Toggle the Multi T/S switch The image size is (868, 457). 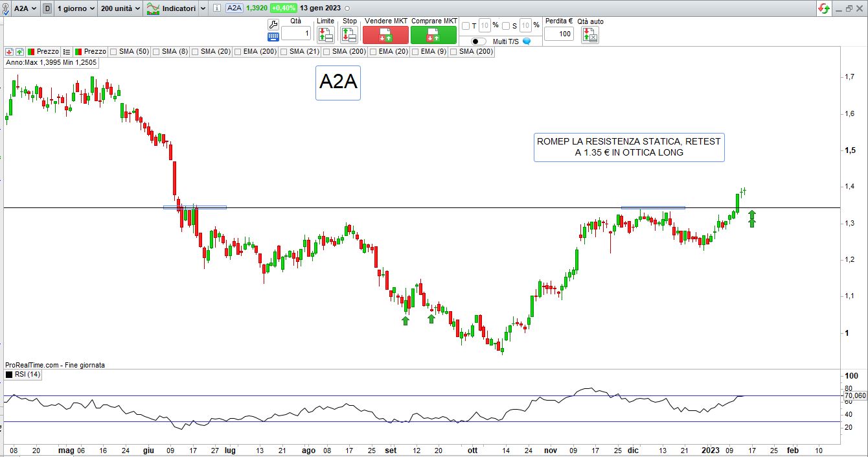(479, 41)
